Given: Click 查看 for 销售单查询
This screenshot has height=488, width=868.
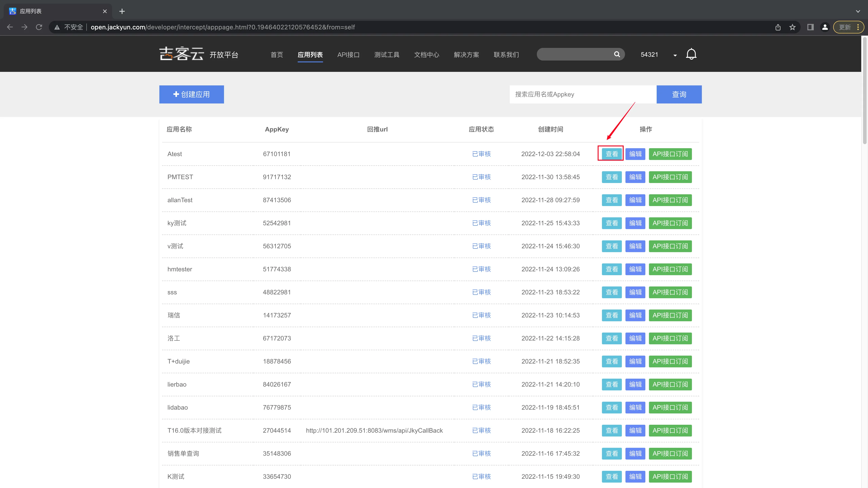Looking at the screenshot, I should (x=612, y=454).
